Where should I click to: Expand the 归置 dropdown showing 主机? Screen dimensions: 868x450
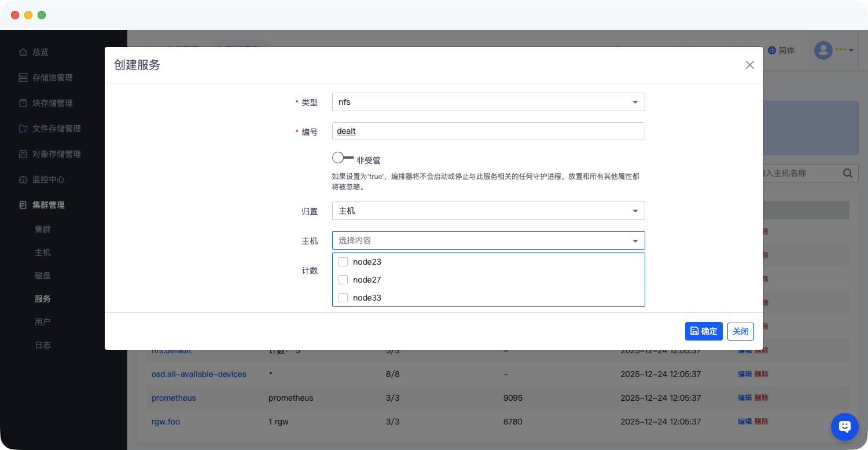[488, 211]
